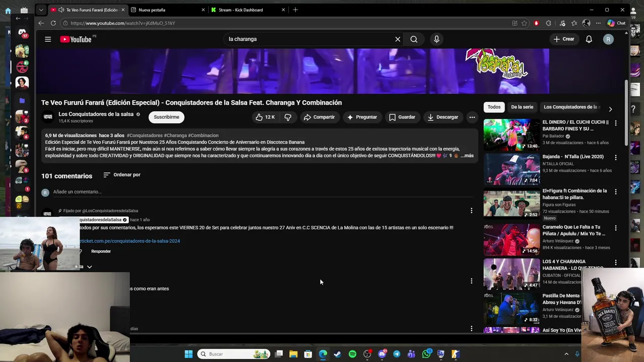644x362 pixels.
Task: Show hidden system tray icons
Action: [566, 354]
